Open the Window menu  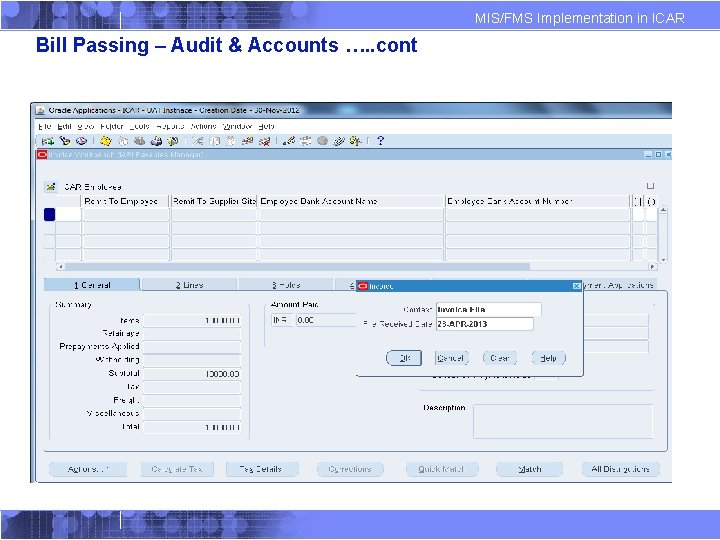[237, 126]
